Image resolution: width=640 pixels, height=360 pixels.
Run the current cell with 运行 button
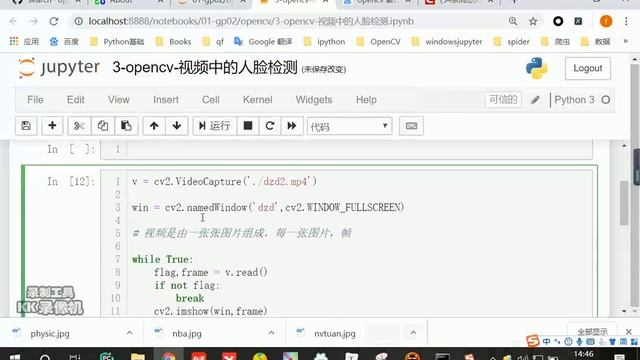214,126
